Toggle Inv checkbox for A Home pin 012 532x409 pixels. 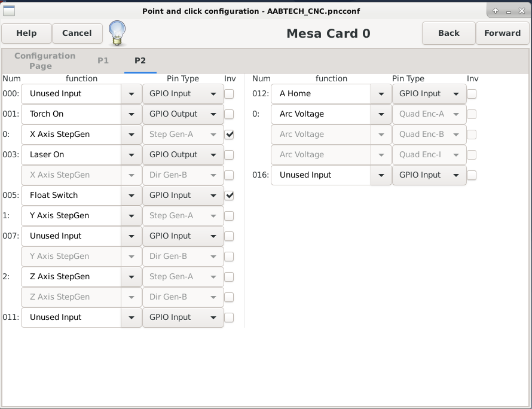click(472, 94)
